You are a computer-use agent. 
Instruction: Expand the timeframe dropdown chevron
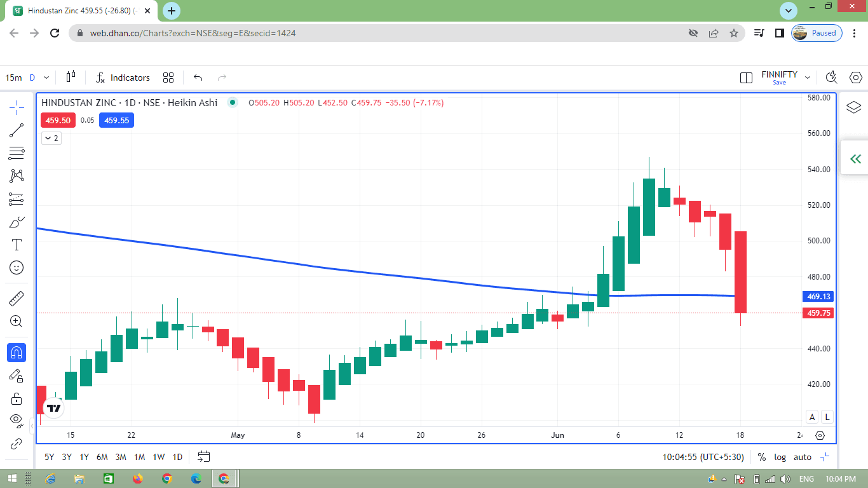point(46,78)
